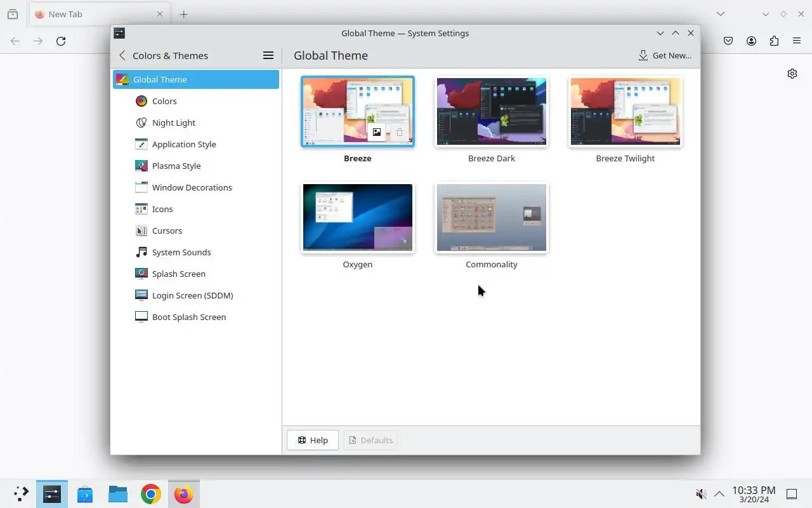
Task: Reload the page in Firefox
Action: [61, 41]
